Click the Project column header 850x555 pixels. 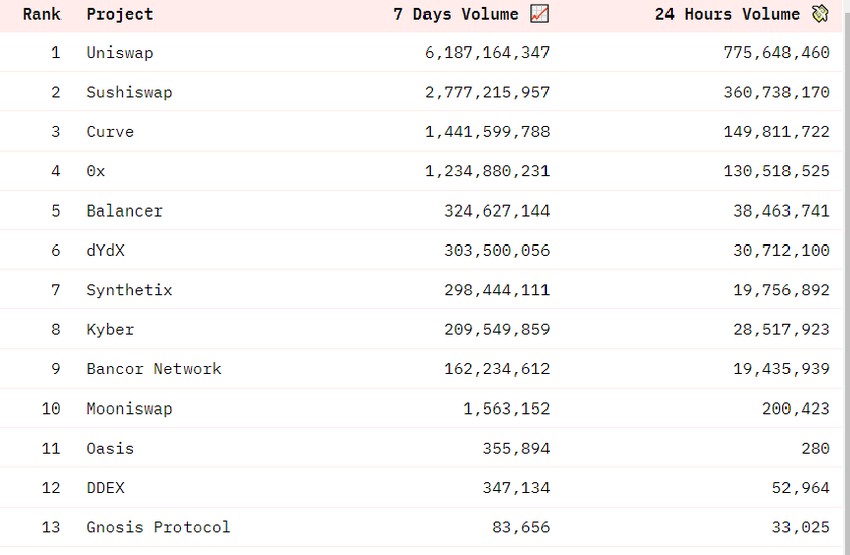120,14
